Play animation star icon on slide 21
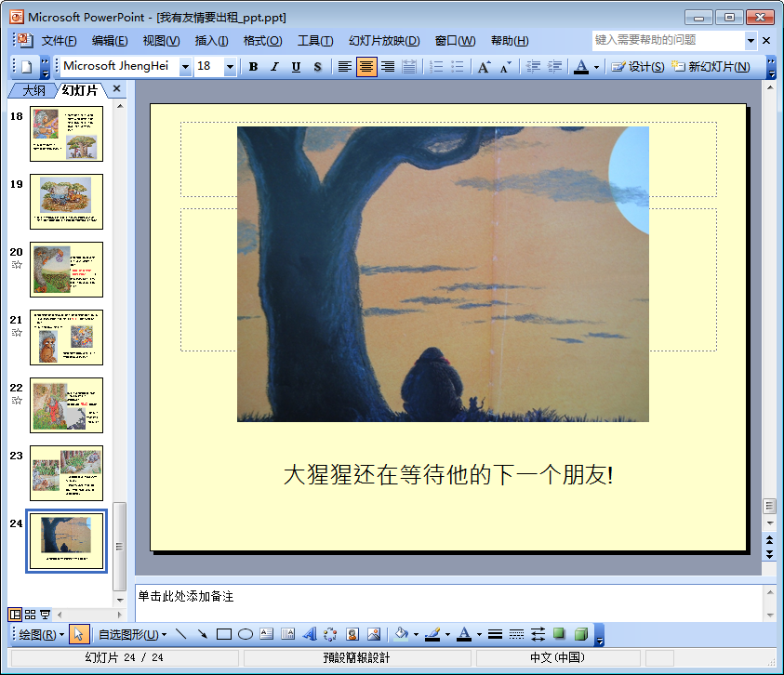Screen dimensions: 784x675 17,333
